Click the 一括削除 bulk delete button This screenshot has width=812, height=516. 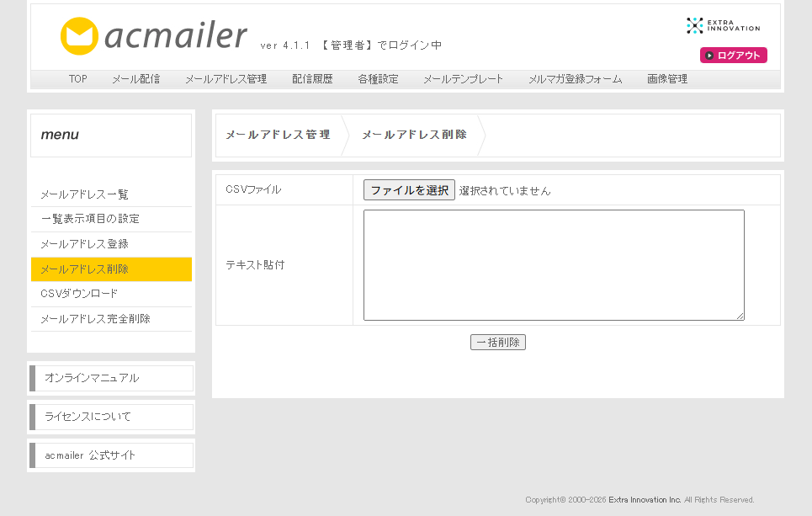pyautogui.click(x=498, y=343)
